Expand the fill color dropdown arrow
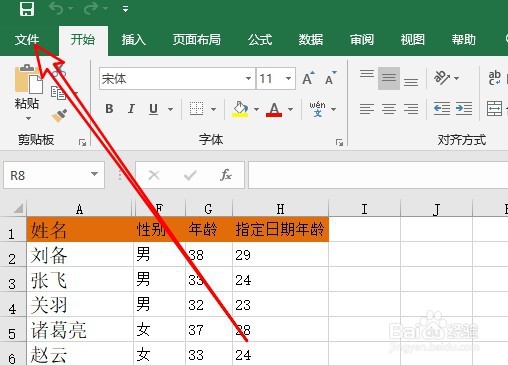The width and height of the screenshot is (508, 365). point(256,109)
